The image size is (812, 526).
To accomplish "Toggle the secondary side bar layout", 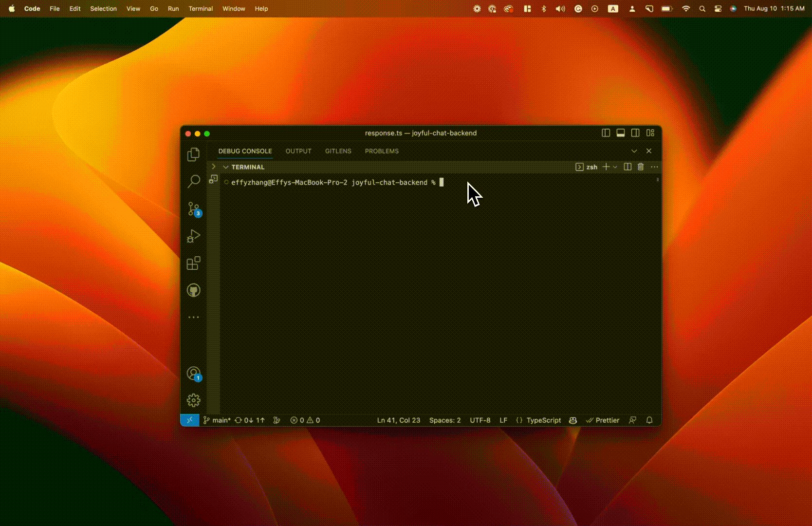I will [x=635, y=133].
